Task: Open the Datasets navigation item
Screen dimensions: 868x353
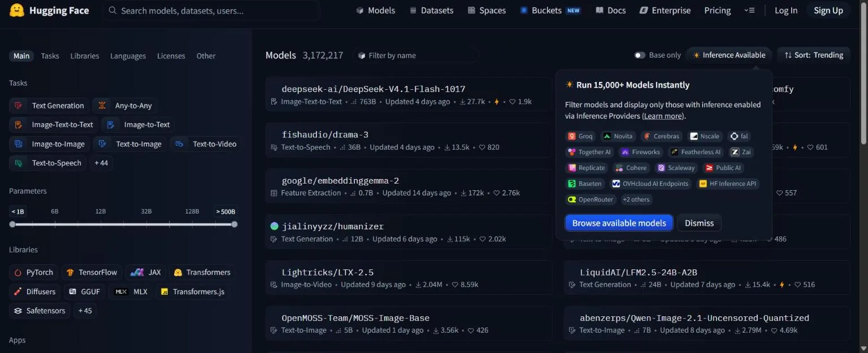Action: [x=431, y=10]
